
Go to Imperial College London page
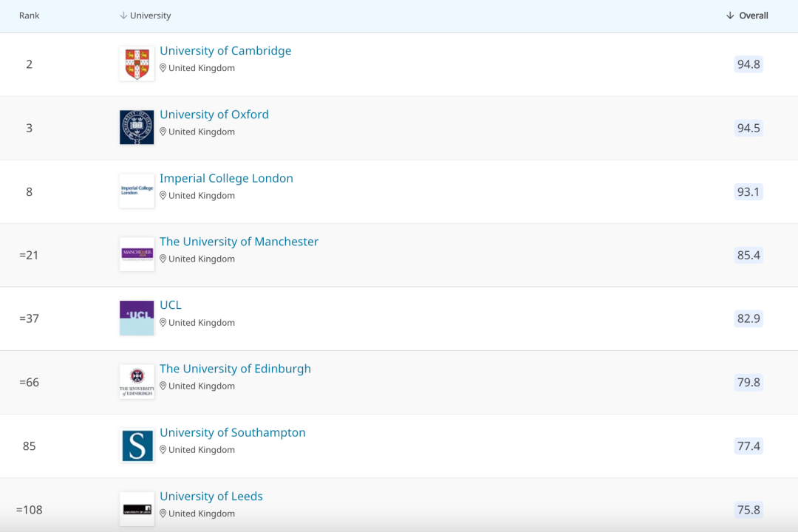(x=226, y=178)
